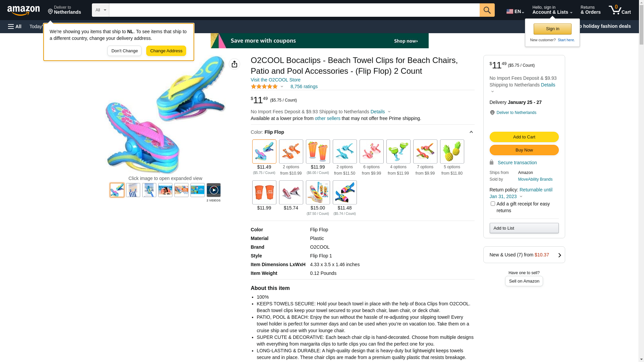
Task: Open the shopping cart
Action: point(620,10)
